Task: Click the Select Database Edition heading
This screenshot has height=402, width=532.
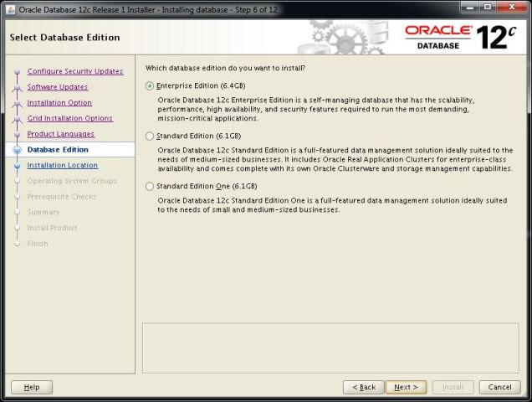Action: point(64,38)
